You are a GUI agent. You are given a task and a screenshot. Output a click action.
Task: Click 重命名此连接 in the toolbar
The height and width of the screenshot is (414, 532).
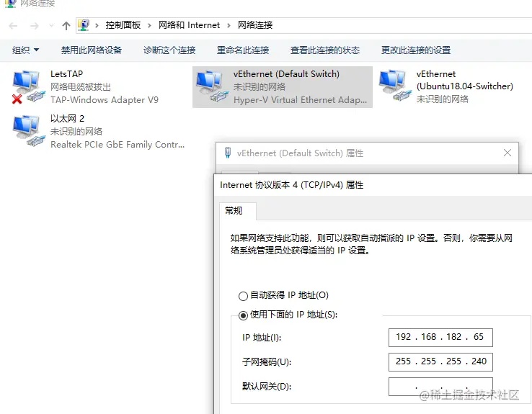[243, 50]
